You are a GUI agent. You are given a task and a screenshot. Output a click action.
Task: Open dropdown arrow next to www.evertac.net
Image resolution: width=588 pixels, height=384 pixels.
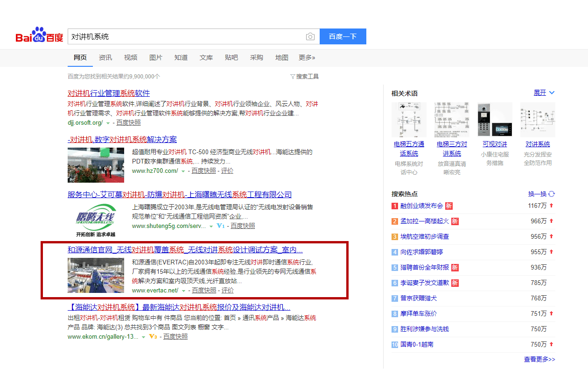click(183, 291)
